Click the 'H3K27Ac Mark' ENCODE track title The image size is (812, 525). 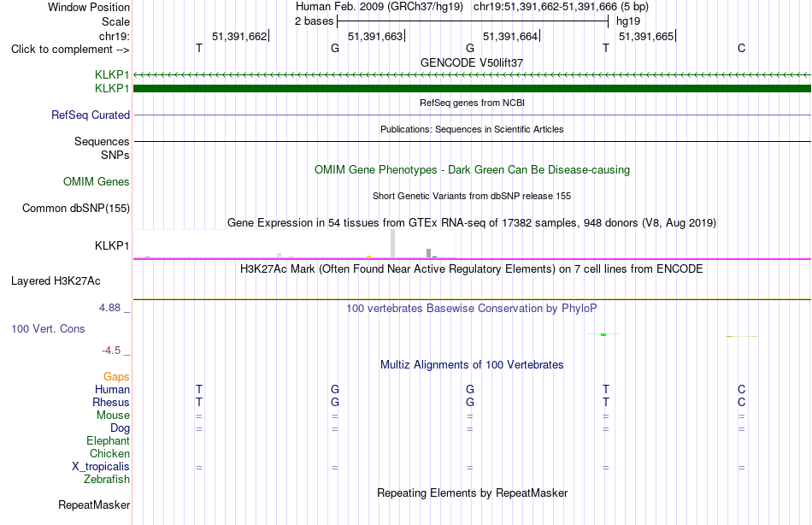tap(472, 269)
